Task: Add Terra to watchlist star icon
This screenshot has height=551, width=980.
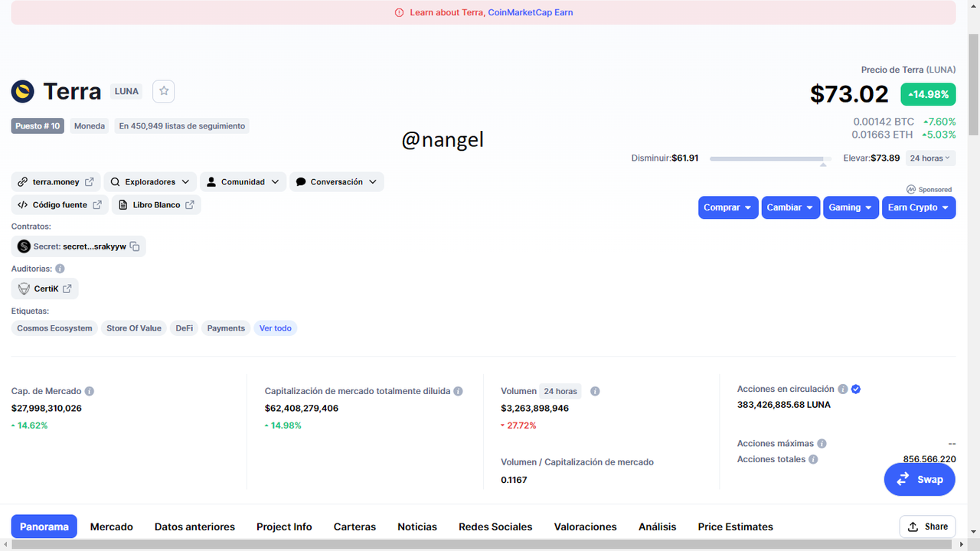Action: 163,91
